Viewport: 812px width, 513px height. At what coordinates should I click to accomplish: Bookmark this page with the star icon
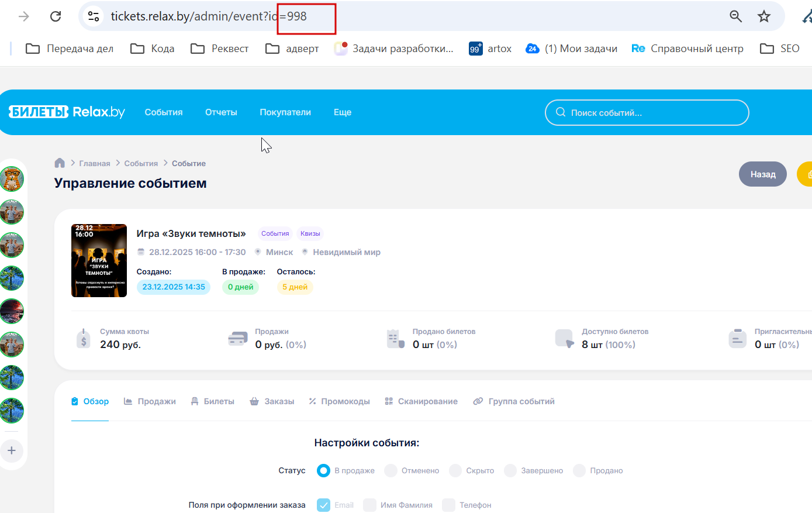click(x=764, y=16)
